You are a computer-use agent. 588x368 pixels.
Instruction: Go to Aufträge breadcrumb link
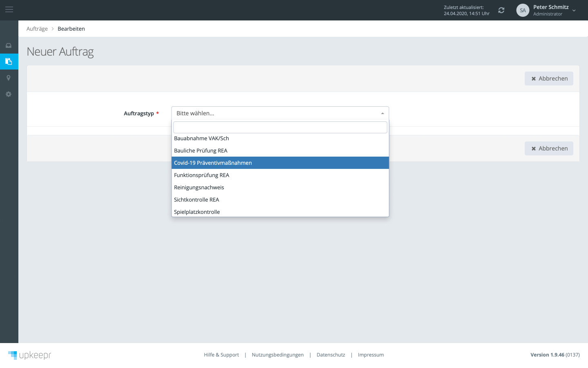37,29
